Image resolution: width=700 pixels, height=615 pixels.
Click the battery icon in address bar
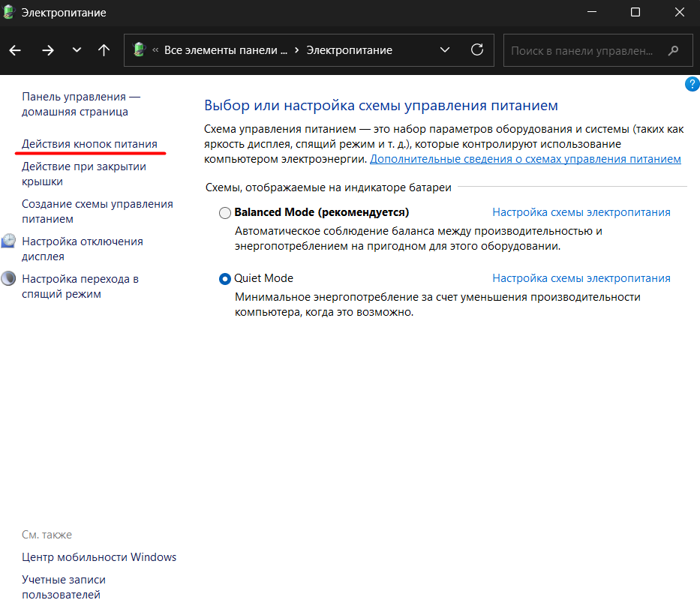(139, 50)
